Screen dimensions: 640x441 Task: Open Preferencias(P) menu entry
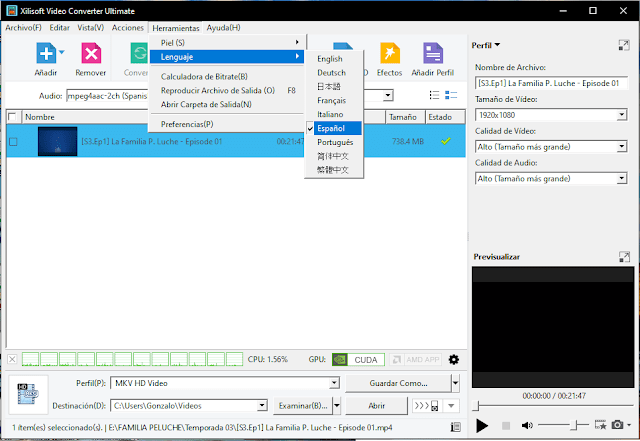point(227,124)
